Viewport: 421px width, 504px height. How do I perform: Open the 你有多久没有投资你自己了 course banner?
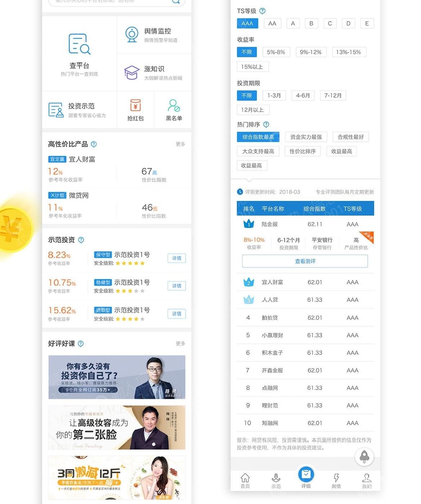tap(117, 377)
